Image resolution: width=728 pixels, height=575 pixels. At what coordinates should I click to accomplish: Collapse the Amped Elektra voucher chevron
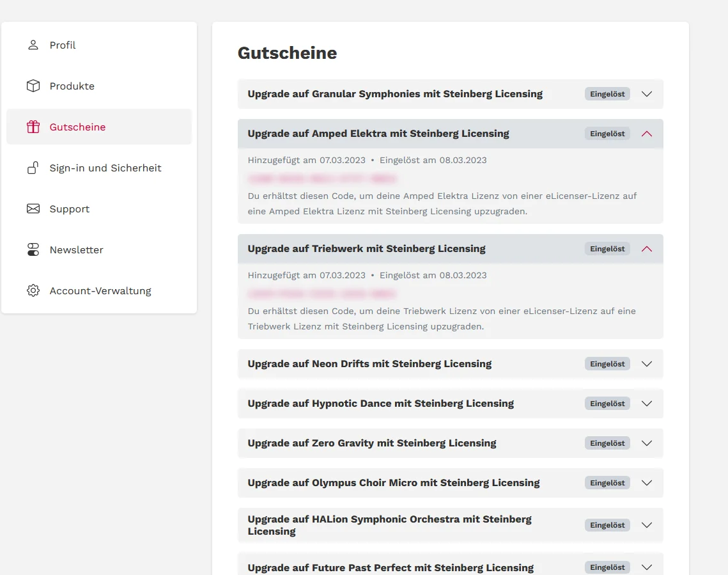[647, 134]
